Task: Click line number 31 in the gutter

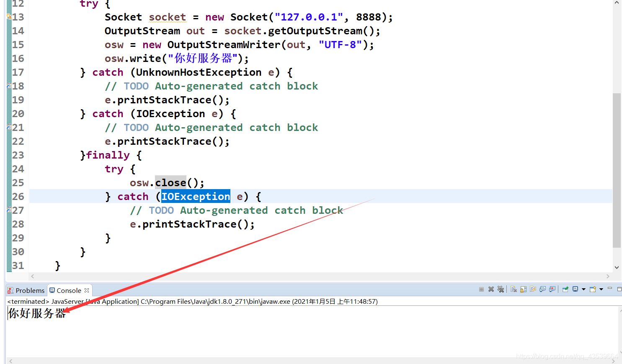Action: coord(18,266)
